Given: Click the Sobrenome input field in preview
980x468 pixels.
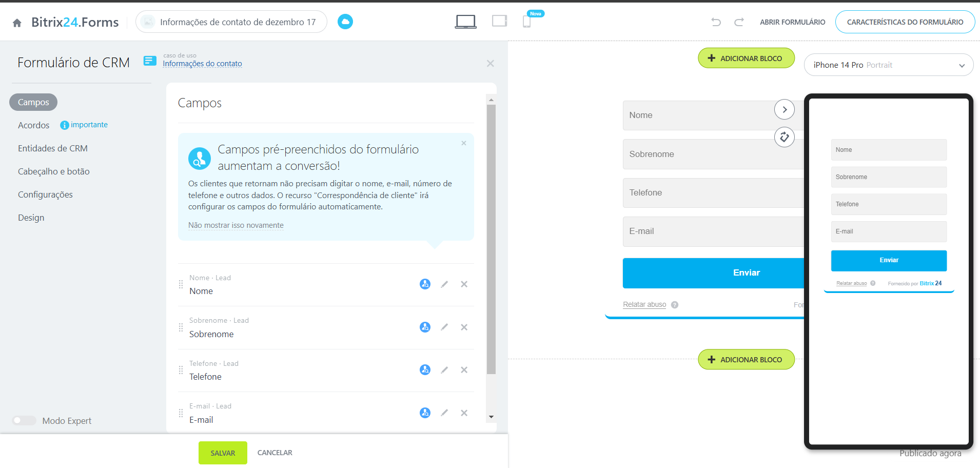Looking at the screenshot, I should 712,154.
